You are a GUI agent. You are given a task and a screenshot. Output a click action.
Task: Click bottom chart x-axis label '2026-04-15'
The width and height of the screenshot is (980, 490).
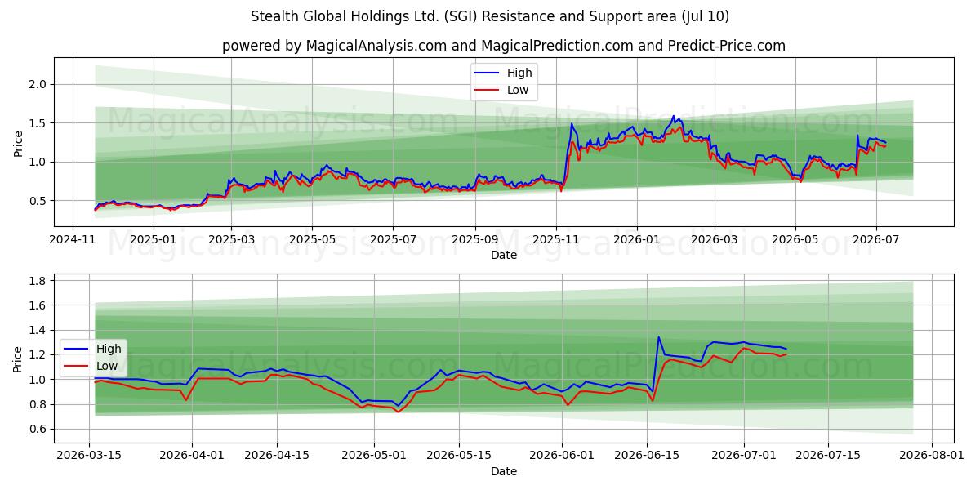(277, 457)
